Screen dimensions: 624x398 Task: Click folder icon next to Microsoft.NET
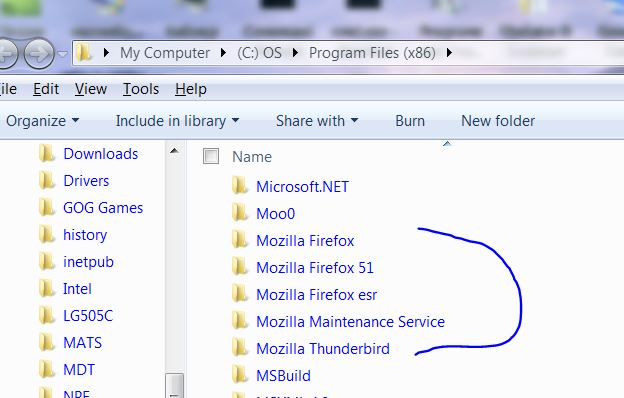240,186
